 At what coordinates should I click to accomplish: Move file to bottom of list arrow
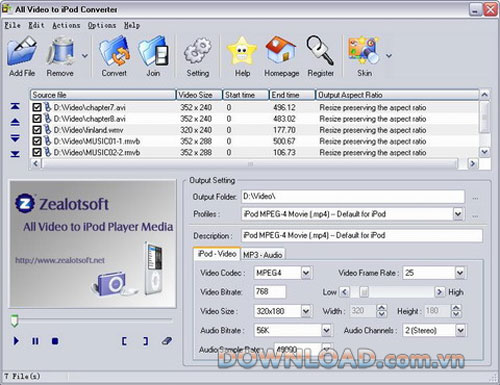[15, 154]
